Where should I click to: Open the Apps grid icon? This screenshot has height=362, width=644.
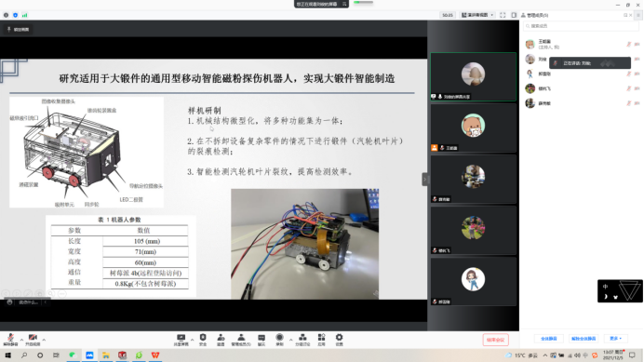321,340
